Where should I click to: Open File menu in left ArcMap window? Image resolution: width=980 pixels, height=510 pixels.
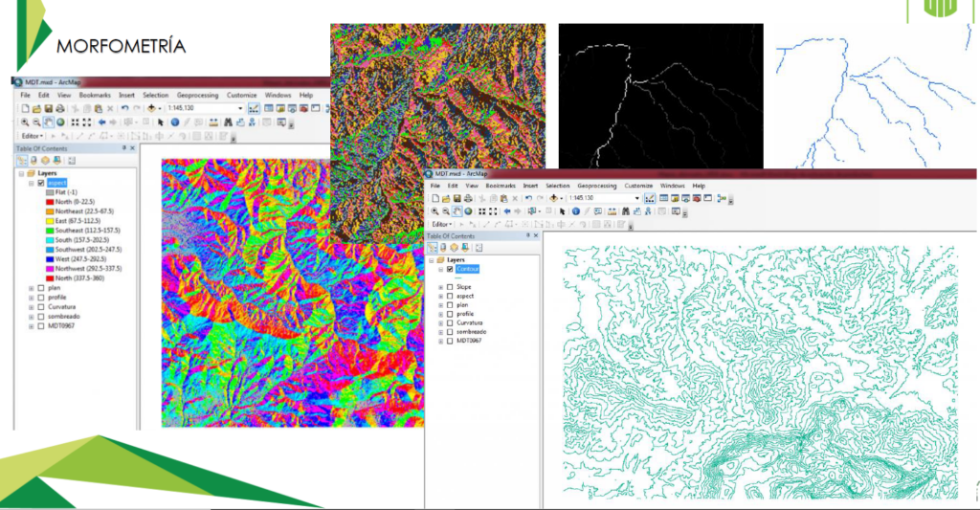(x=25, y=95)
